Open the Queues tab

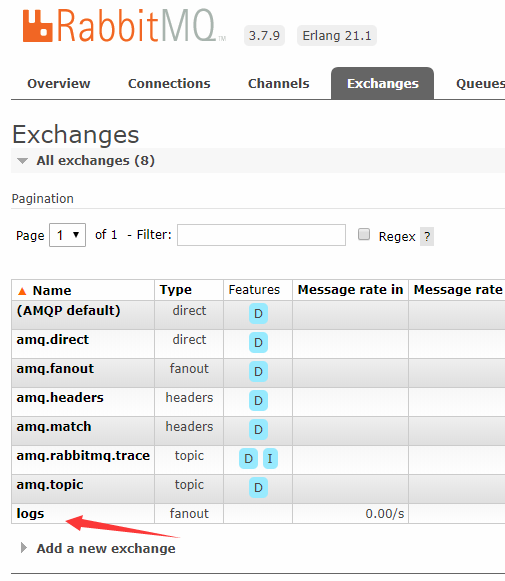480,83
